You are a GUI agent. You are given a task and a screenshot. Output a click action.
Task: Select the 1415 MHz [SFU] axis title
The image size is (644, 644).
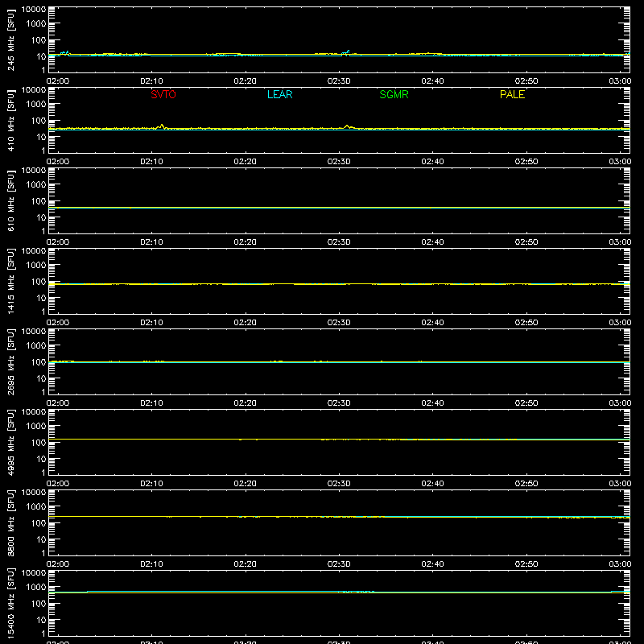point(11,281)
